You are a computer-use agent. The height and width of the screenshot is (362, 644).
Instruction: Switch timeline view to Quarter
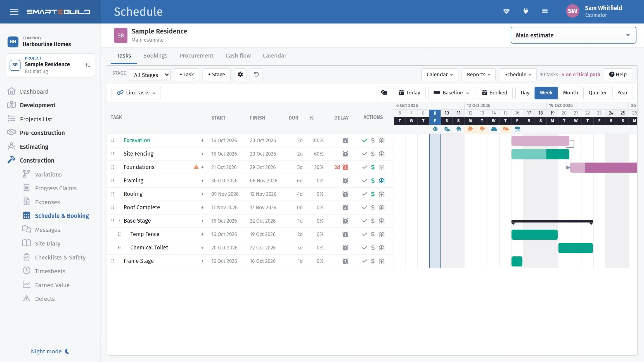[598, 93]
